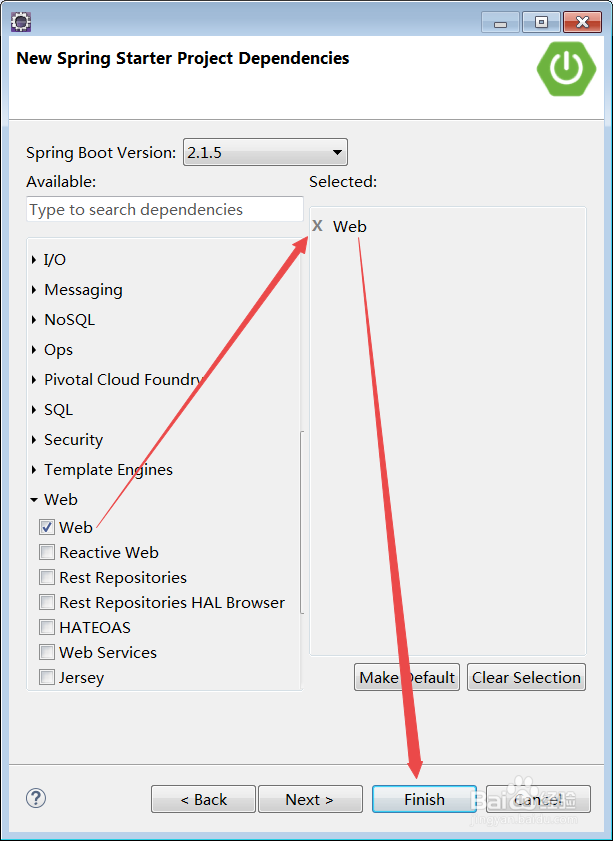This screenshot has height=841, width=613.
Task: Check the Rest Repositories HAL Browser option
Action: pyautogui.click(x=47, y=602)
